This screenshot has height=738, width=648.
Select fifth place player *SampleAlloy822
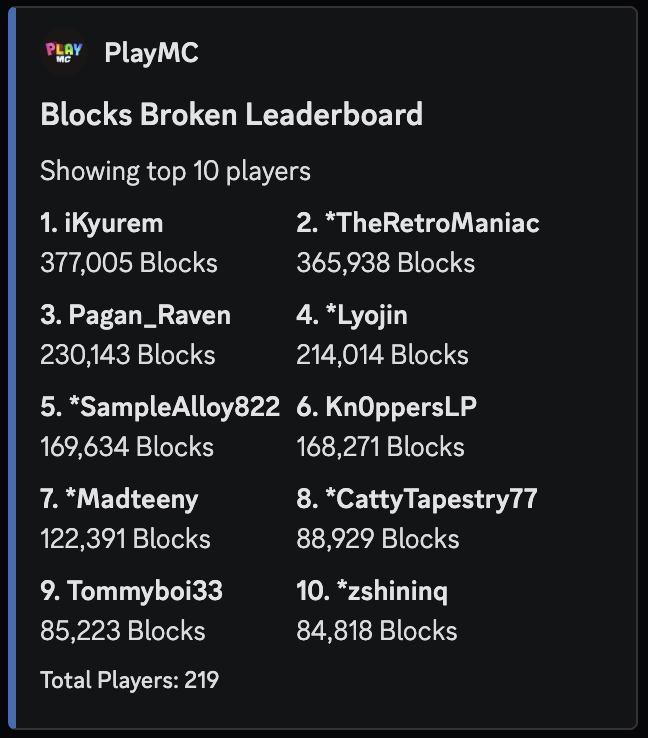pos(160,407)
